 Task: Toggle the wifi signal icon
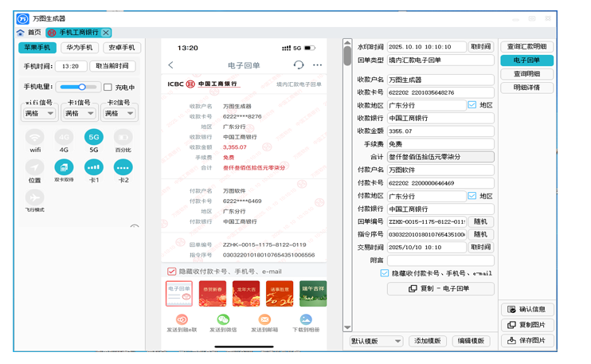(35, 137)
